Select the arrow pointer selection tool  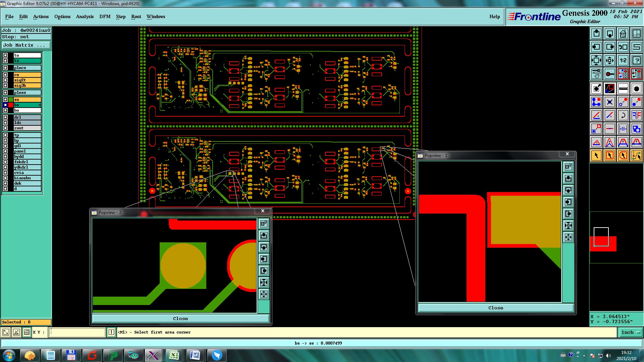(x=596, y=156)
